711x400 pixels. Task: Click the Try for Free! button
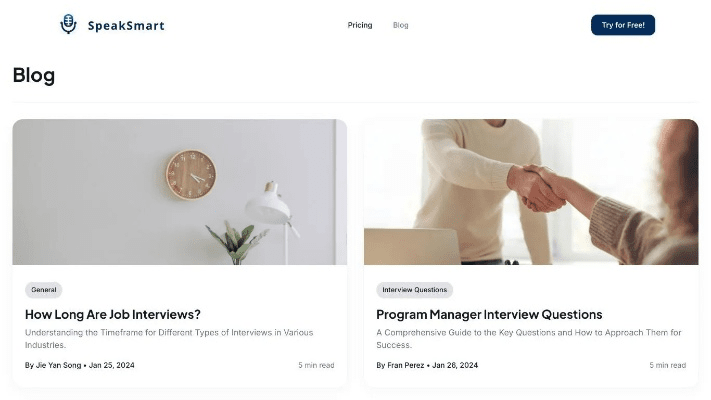click(x=623, y=25)
